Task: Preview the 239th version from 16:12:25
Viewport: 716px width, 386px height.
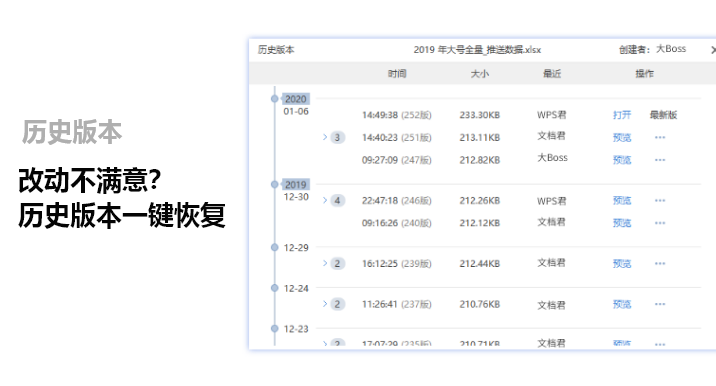Action: tap(621, 264)
